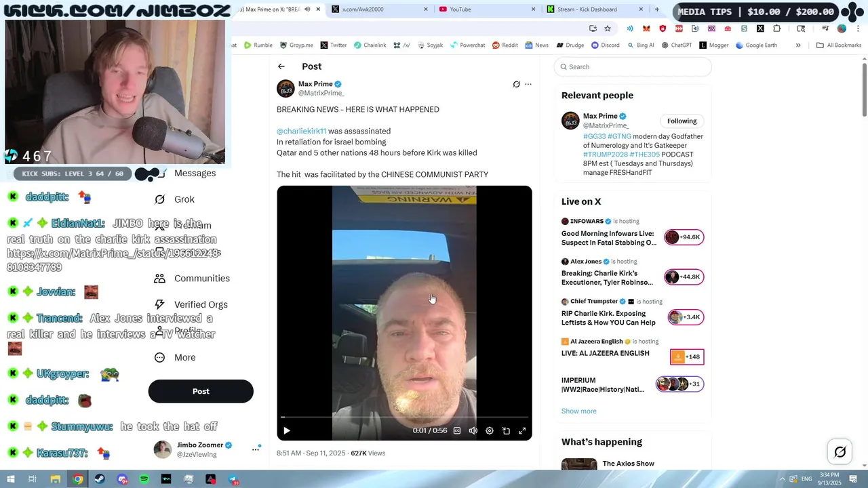This screenshot has height=488, width=868.
Task: Seek on the video progress bar
Action: pyautogui.click(x=404, y=417)
